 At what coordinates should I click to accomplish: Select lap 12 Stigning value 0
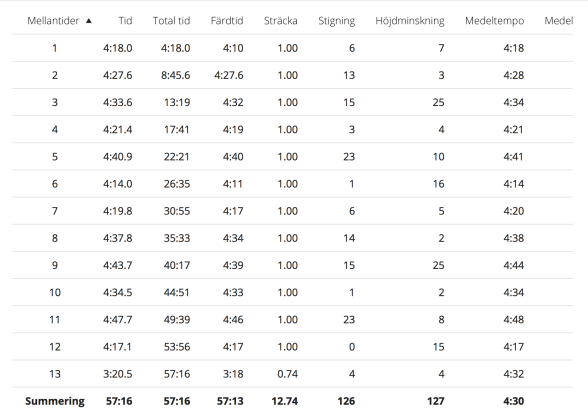tap(352, 347)
